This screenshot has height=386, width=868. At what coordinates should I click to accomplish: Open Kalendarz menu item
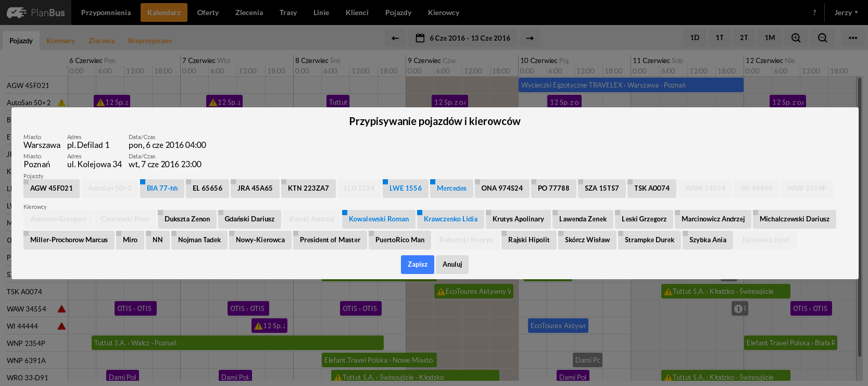[164, 13]
